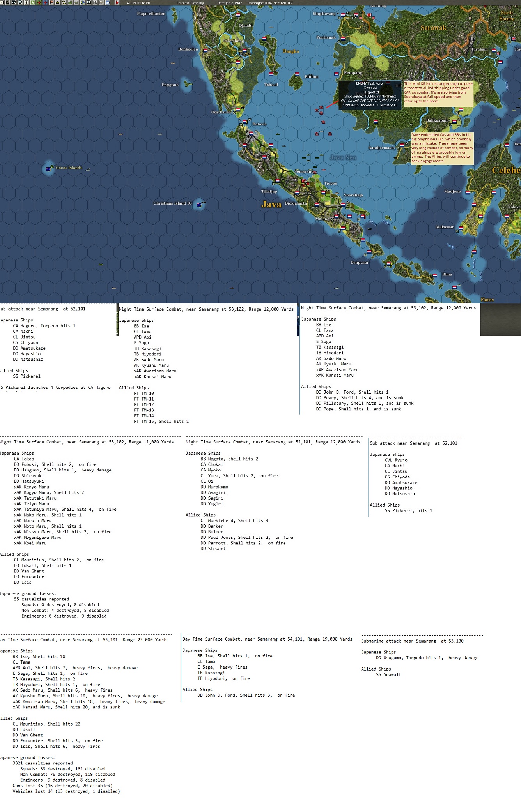Select the Christmas Island IO base flag

tap(199, 204)
